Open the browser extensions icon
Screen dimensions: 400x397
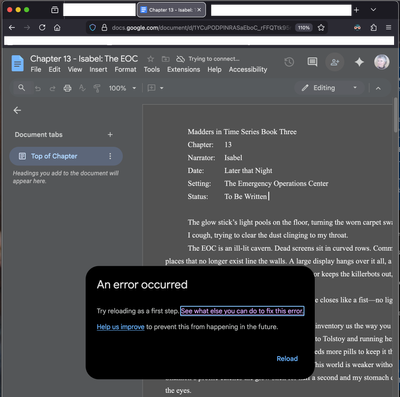374,27
